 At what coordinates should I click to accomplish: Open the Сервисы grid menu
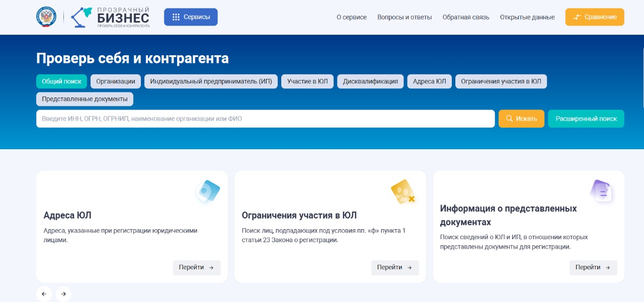click(x=191, y=17)
